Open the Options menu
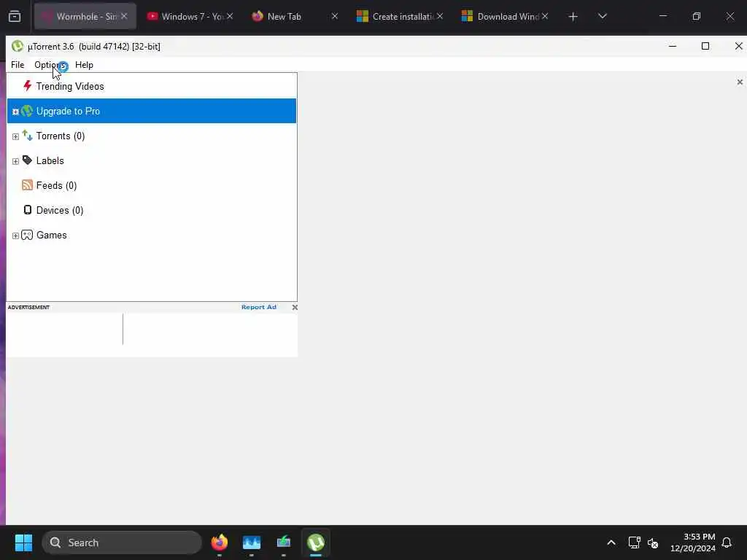The width and height of the screenshot is (747, 560). (x=50, y=65)
